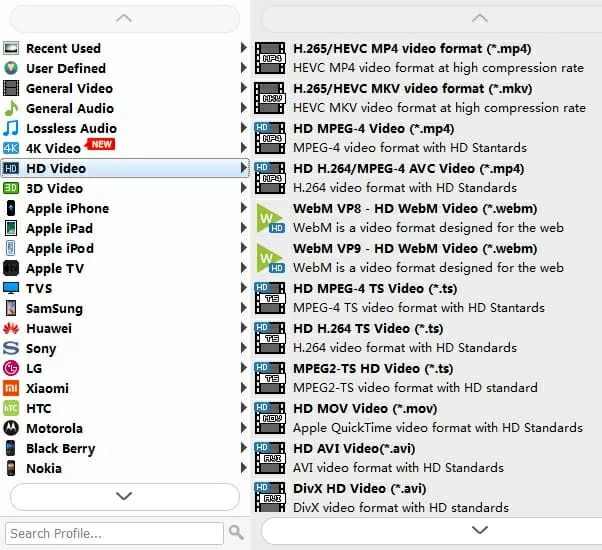
Task: Select the HD Video category
Action: pyautogui.click(x=125, y=168)
